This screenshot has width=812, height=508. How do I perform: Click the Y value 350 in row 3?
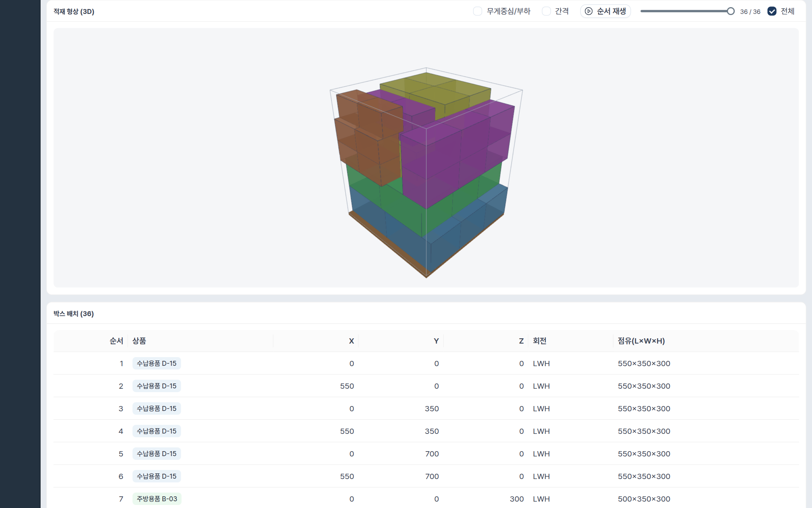[x=432, y=409]
